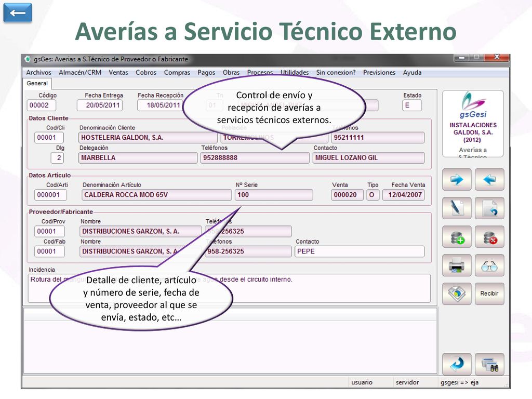Click the Cod/Prov field 00001
The image size is (532, 399).
[49, 231]
